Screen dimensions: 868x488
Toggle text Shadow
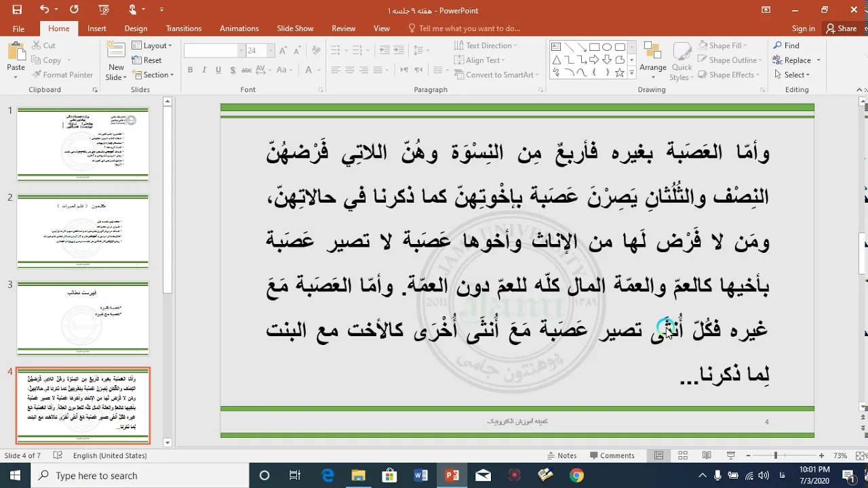coord(232,70)
